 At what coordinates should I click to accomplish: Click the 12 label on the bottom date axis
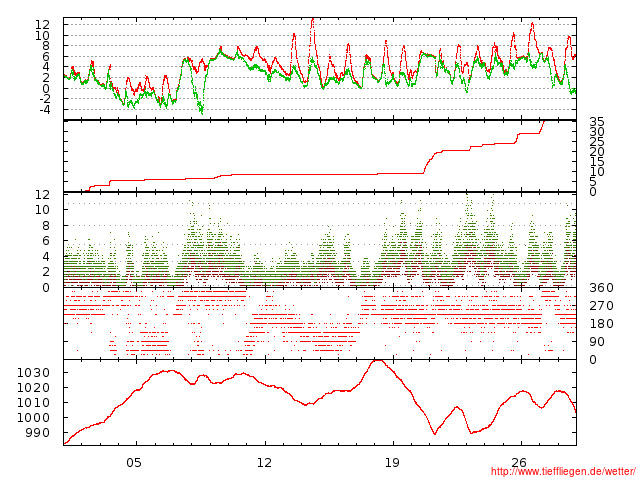point(264,463)
